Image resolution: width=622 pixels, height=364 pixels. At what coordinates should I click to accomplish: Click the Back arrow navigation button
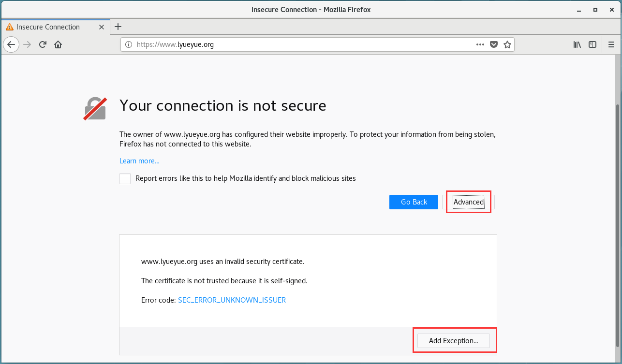11,44
